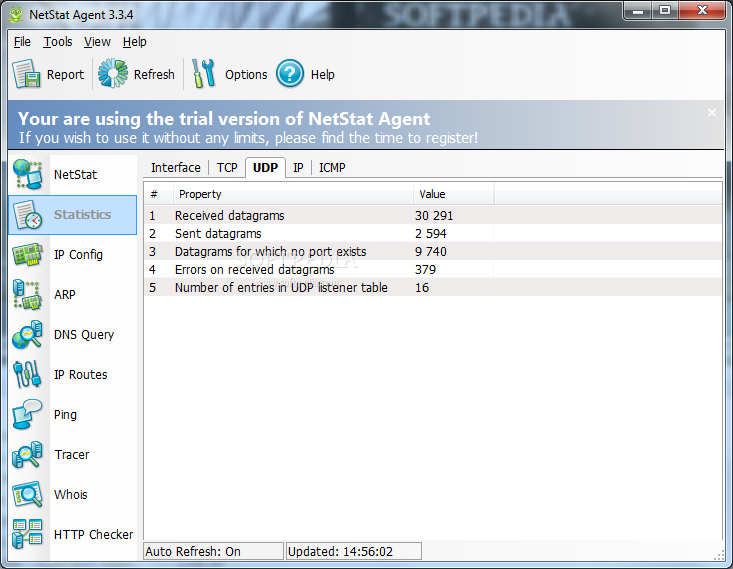Image resolution: width=733 pixels, height=569 pixels.
Task: Click the # column header
Action: click(159, 194)
